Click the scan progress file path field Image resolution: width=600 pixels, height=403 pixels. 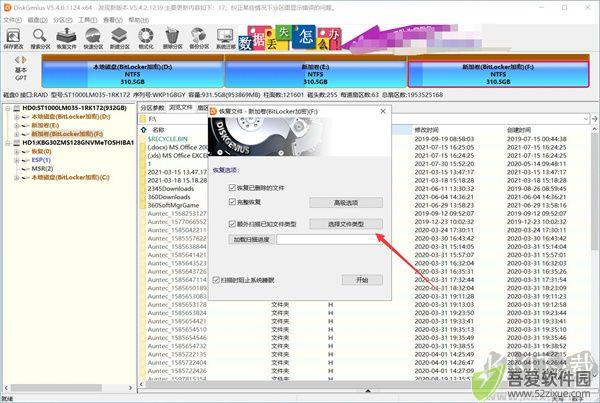click(x=329, y=240)
